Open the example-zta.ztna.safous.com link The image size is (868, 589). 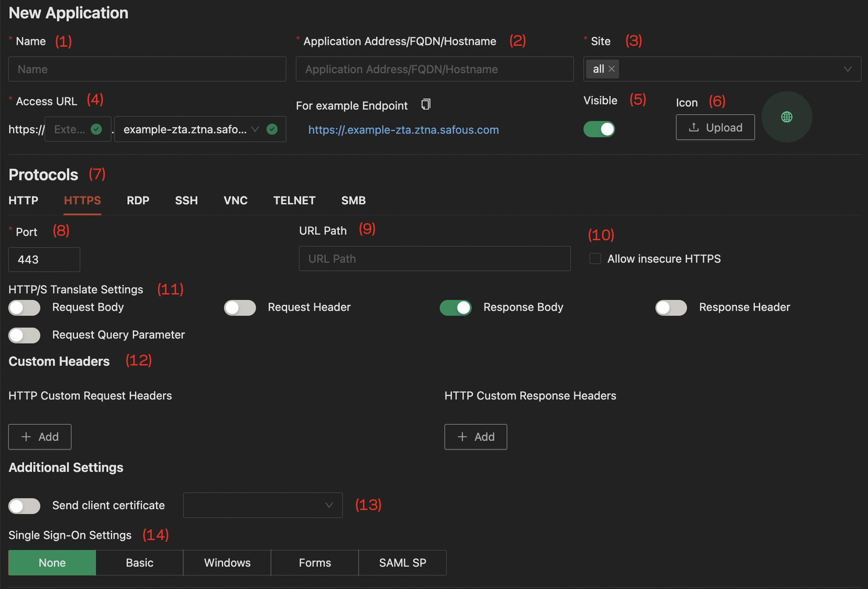click(403, 130)
